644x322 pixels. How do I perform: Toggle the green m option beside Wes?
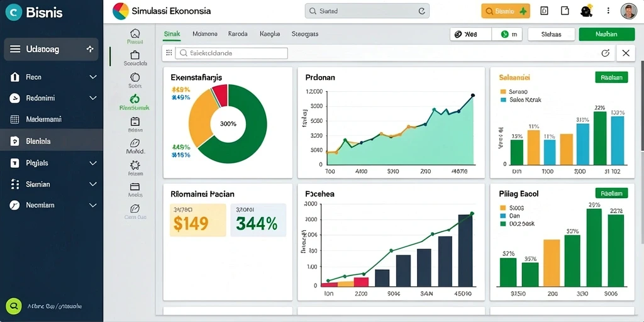(x=507, y=35)
